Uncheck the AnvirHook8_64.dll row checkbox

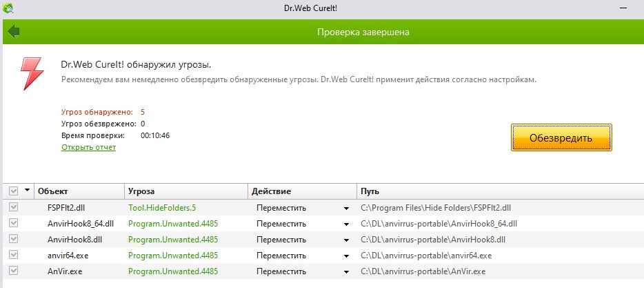click(x=13, y=223)
